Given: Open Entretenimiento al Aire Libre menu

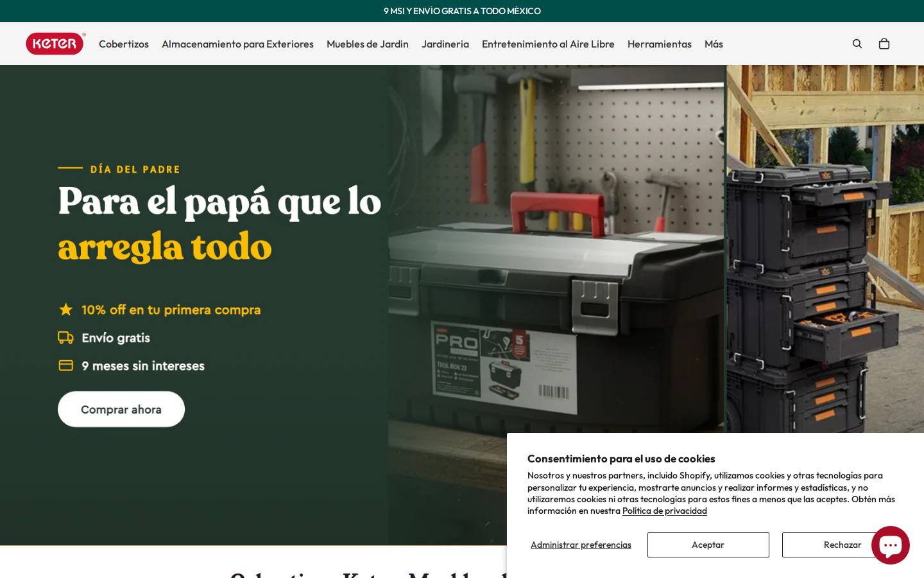Looking at the screenshot, I should (548, 44).
